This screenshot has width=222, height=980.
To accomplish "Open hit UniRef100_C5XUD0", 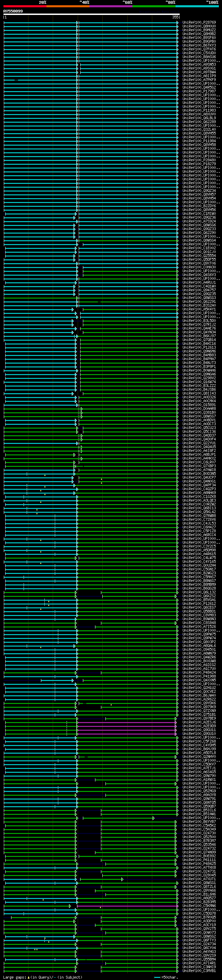I will [x=199, y=53].
